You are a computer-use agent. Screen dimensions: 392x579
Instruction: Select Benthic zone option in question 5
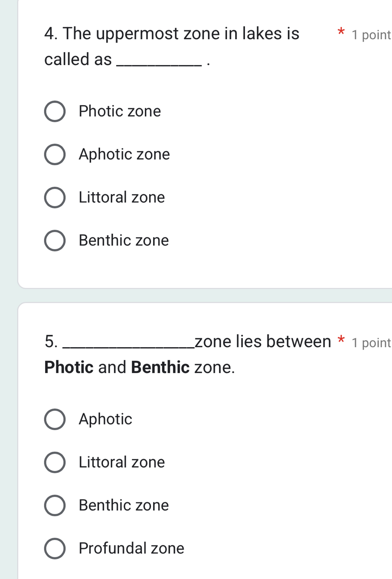click(x=54, y=505)
